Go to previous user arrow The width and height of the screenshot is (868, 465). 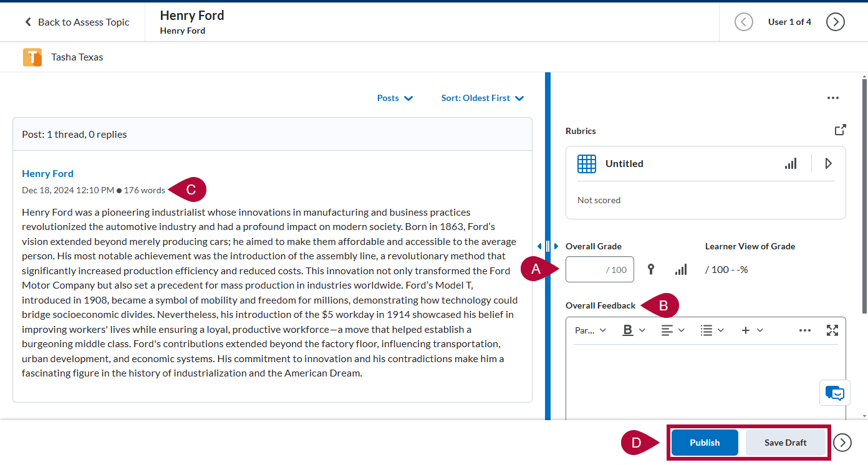click(x=743, y=22)
